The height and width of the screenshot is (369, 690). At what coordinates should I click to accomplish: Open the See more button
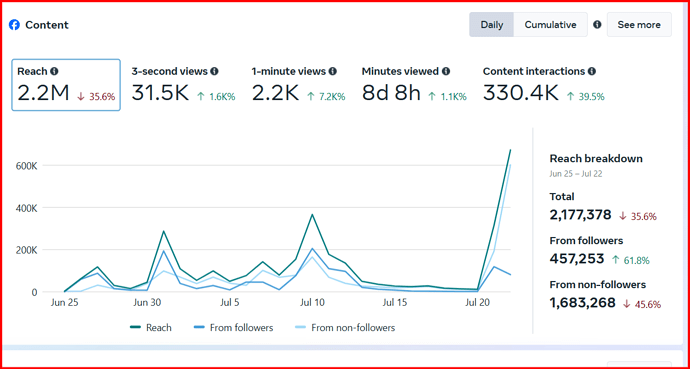click(x=639, y=25)
